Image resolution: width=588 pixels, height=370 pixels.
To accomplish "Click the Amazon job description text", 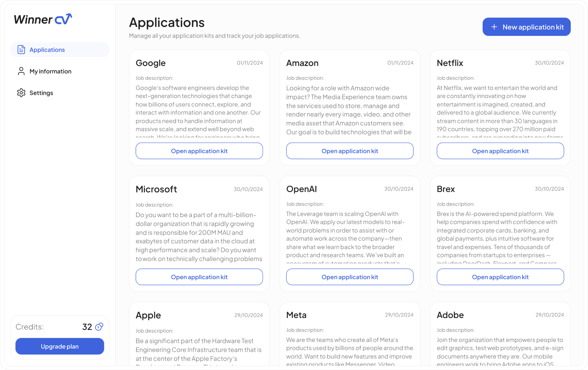I will (x=349, y=110).
